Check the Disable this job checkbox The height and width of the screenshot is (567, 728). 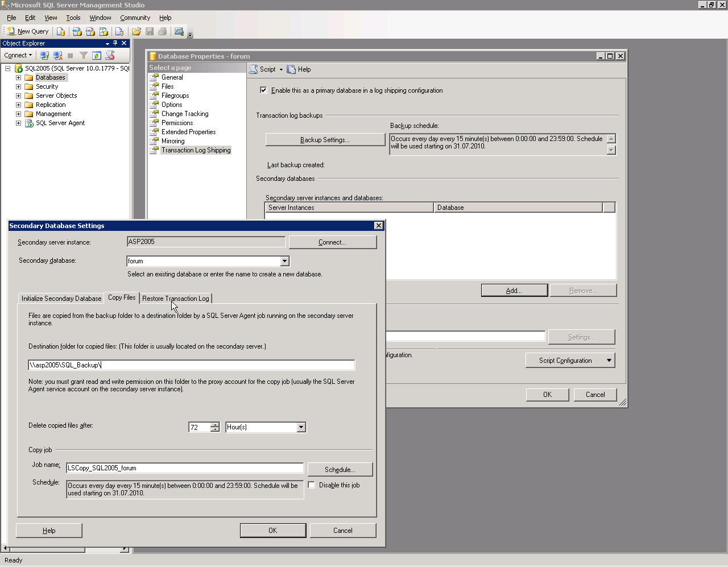(311, 485)
